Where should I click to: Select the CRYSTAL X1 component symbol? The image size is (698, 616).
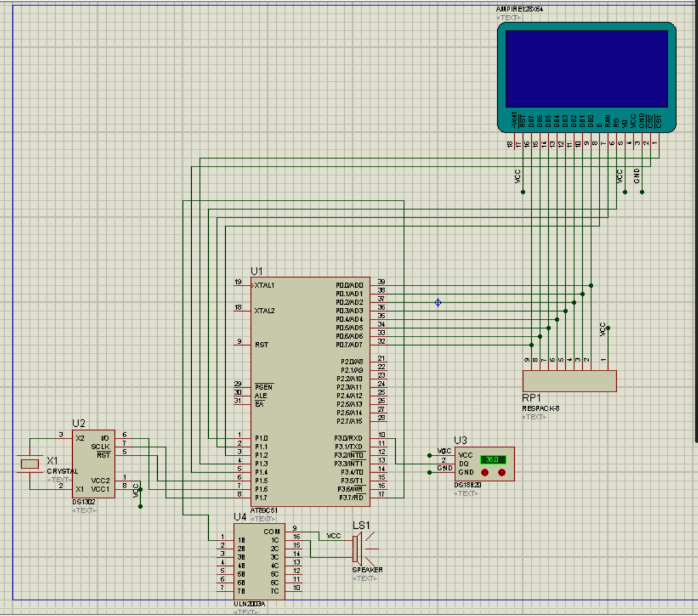pos(30,464)
